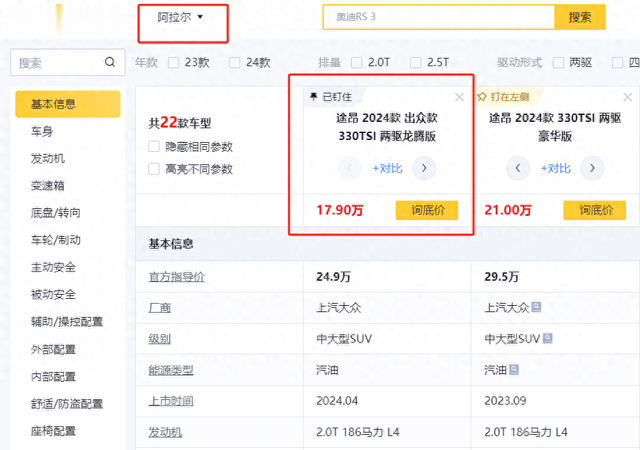Select 底盘/转向 in the sidebar
Screen dimensions: 640x450
point(56,213)
